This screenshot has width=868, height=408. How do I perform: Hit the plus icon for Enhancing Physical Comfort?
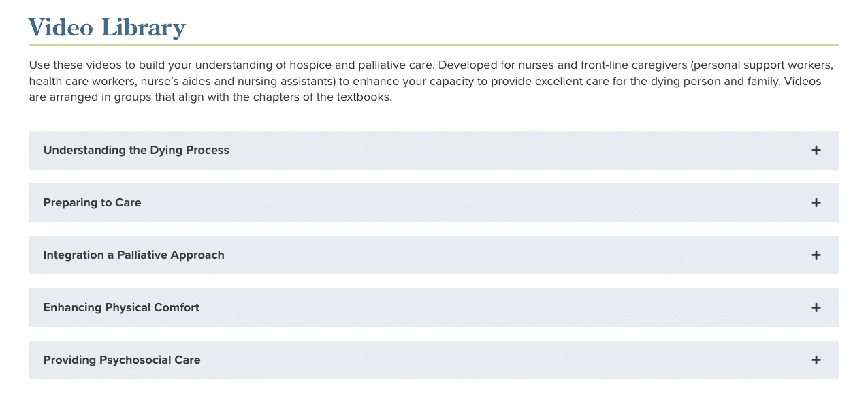[x=816, y=308]
